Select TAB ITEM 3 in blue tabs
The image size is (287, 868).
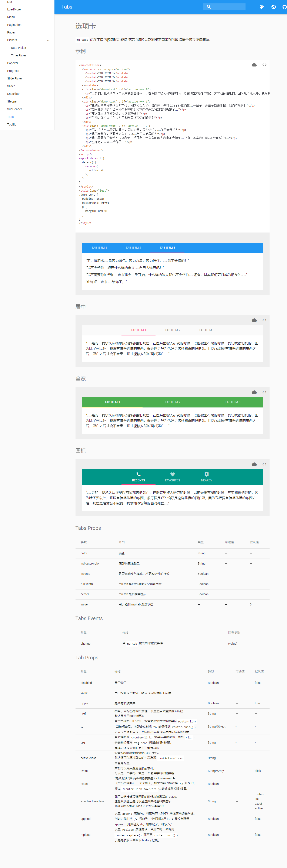pyautogui.click(x=167, y=248)
